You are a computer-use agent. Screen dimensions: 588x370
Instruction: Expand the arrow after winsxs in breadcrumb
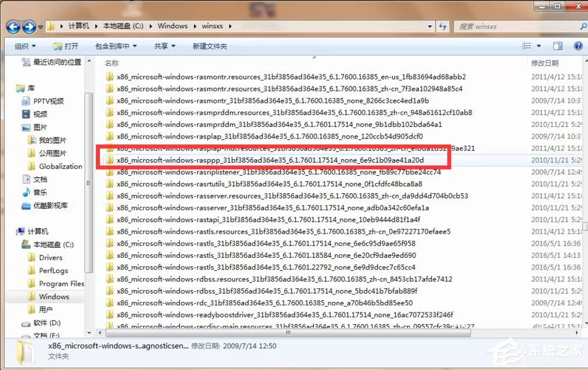[230, 26]
